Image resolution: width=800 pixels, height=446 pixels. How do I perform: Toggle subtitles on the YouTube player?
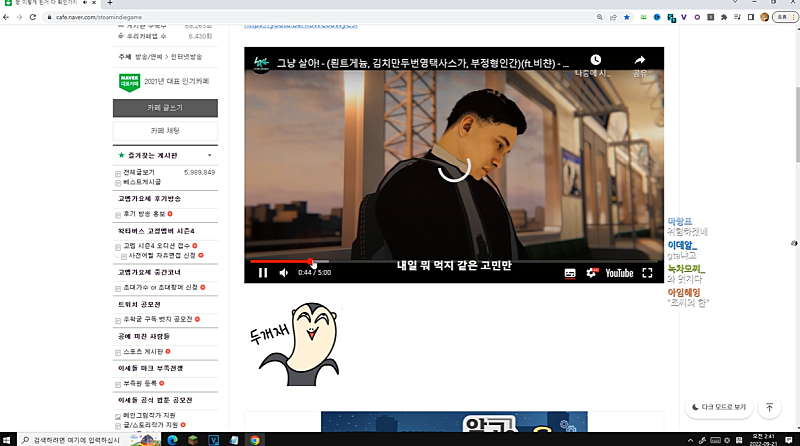(570, 273)
